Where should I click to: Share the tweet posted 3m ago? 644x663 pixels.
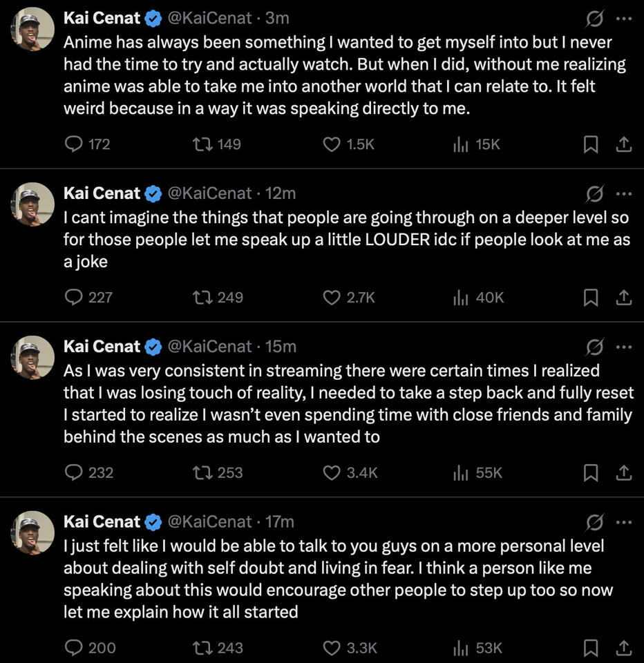point(623,144)
